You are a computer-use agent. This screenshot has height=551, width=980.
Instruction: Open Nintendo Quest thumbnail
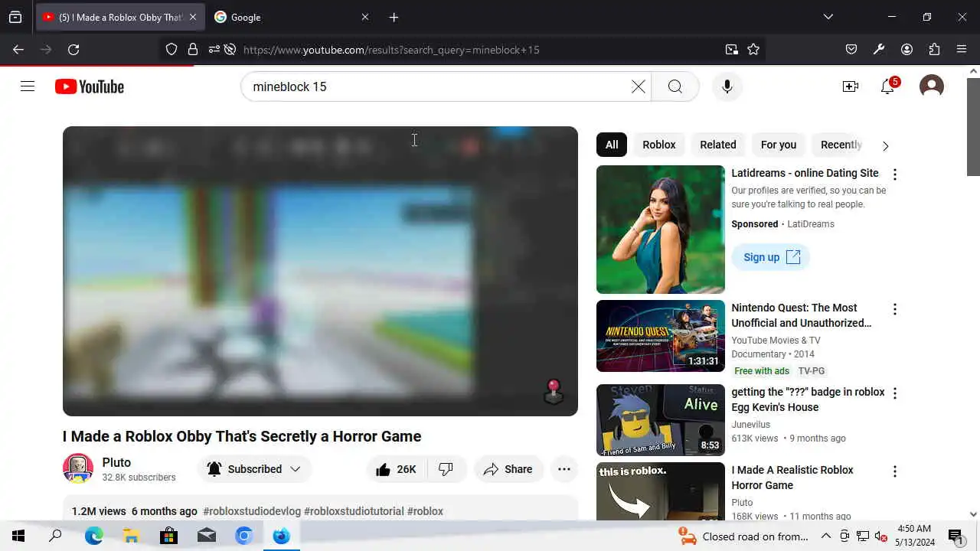tap(661, 336)
